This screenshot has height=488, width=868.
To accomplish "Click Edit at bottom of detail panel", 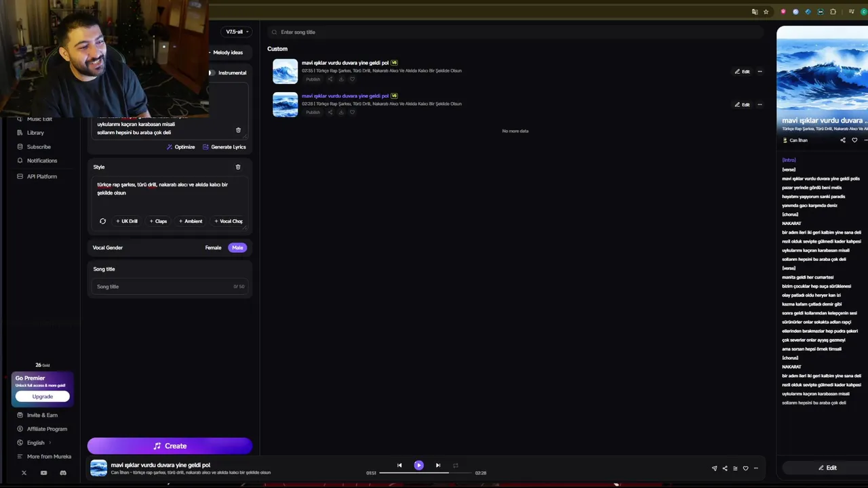I will [827, 468].
